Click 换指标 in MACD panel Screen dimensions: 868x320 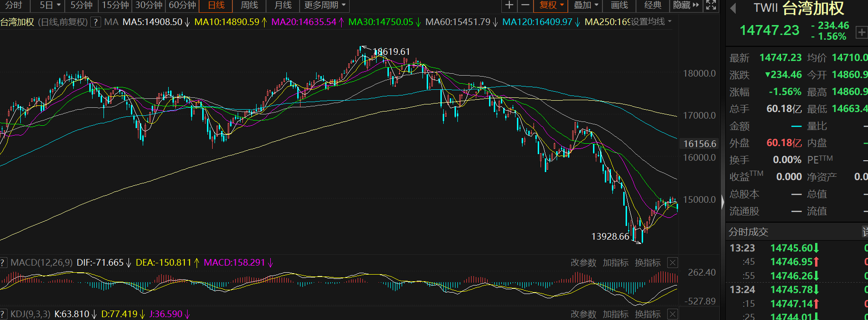tap(648, 263)
